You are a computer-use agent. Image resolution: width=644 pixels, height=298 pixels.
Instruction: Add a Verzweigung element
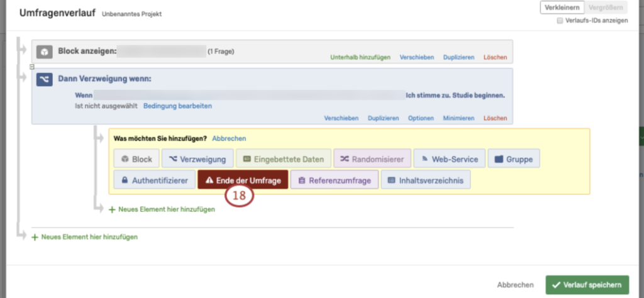point(197,159)
